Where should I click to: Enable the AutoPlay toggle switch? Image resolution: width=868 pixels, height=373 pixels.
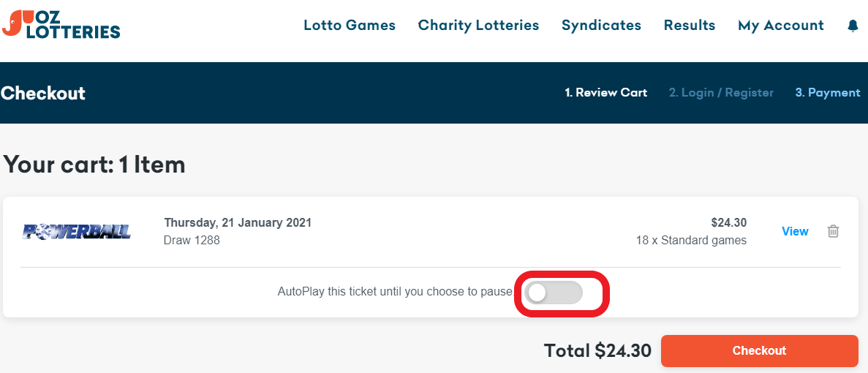[554, 293]
